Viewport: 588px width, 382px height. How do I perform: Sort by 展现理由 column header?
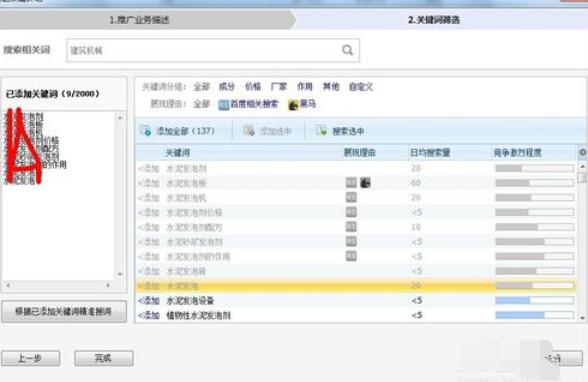tap(360, 153)
